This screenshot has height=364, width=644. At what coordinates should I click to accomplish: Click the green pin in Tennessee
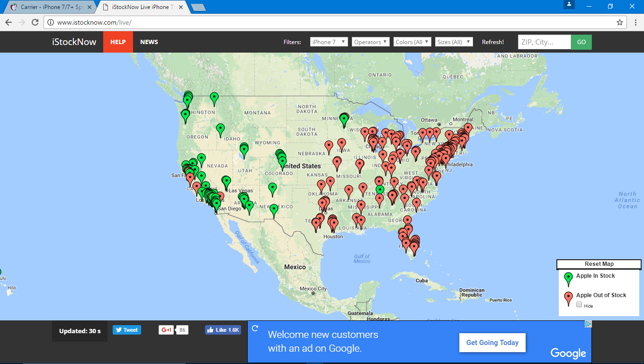click(x=380, y=191)
